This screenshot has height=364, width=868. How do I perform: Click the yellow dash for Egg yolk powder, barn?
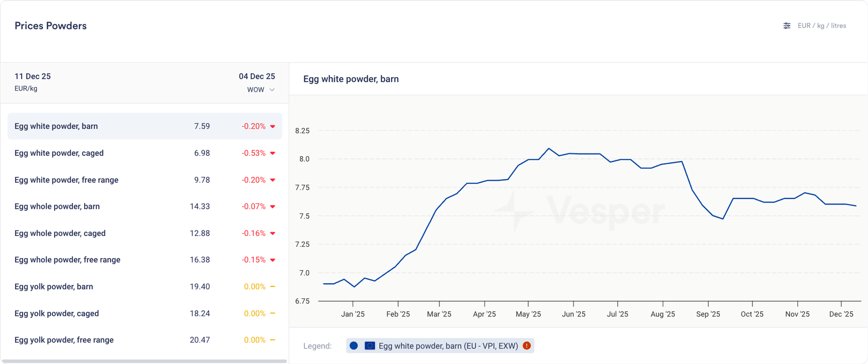[272, 286]
